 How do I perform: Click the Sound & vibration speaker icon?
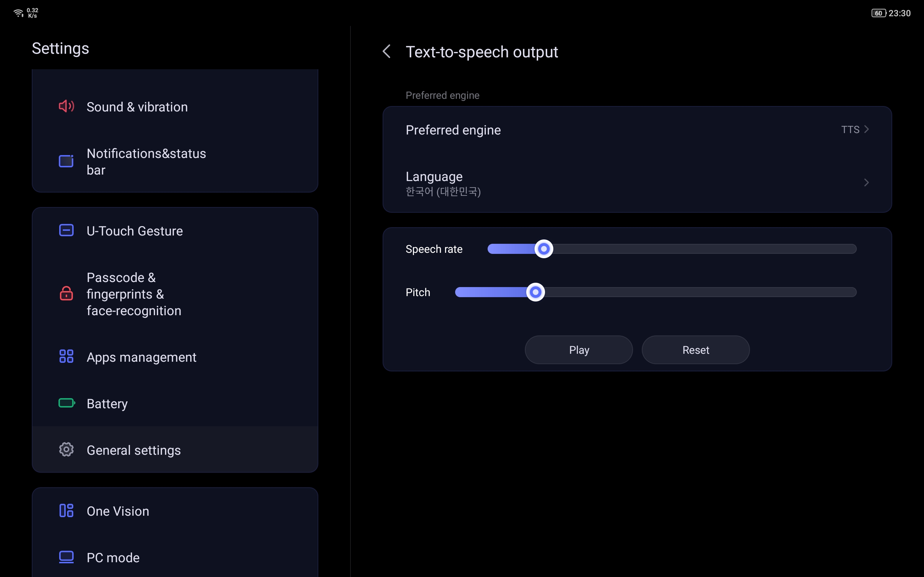[x=66, y=106]
